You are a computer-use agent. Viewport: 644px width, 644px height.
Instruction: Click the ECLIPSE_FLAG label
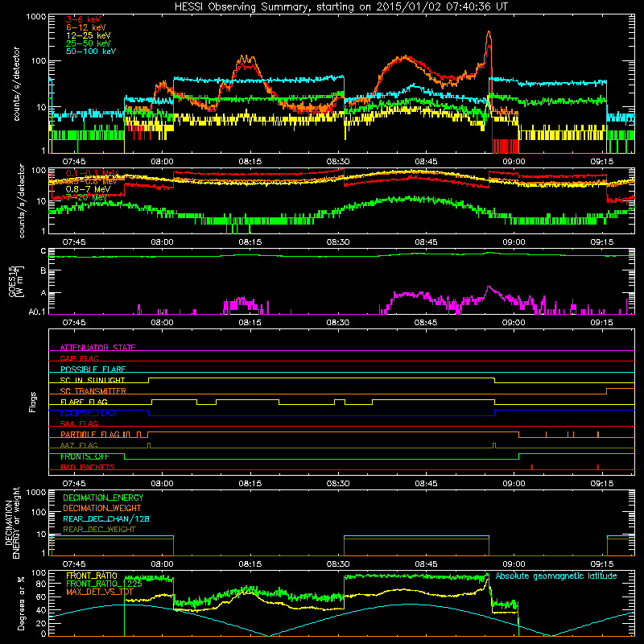[88, 413]
